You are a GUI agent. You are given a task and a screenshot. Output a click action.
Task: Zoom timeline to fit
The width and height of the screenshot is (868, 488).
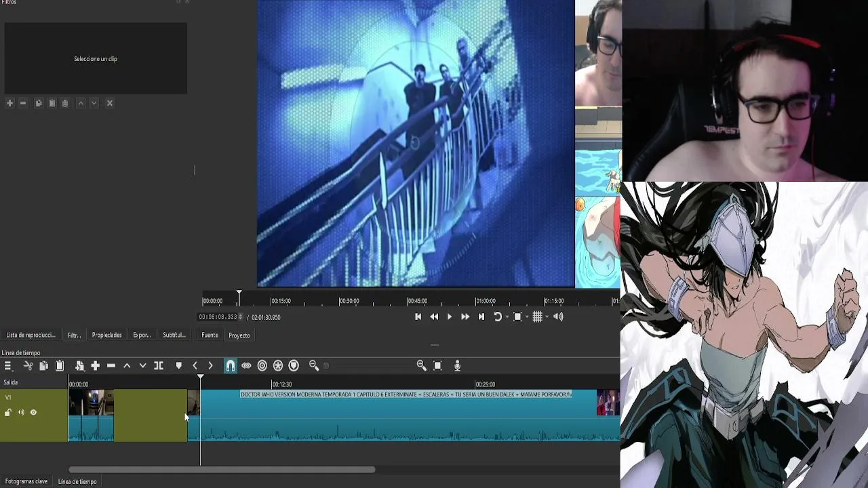[x=437, y=366]
